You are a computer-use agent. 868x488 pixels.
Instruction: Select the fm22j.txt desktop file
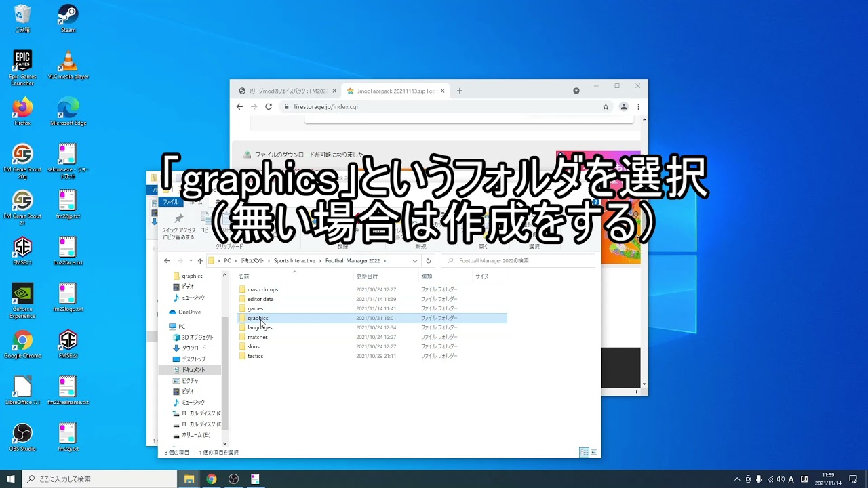[x=68, y=437]
